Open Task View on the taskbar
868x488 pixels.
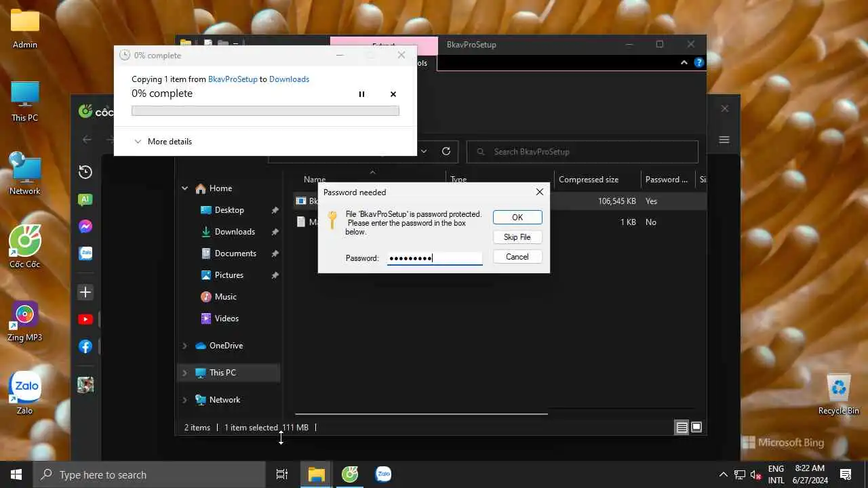point(282,474)
